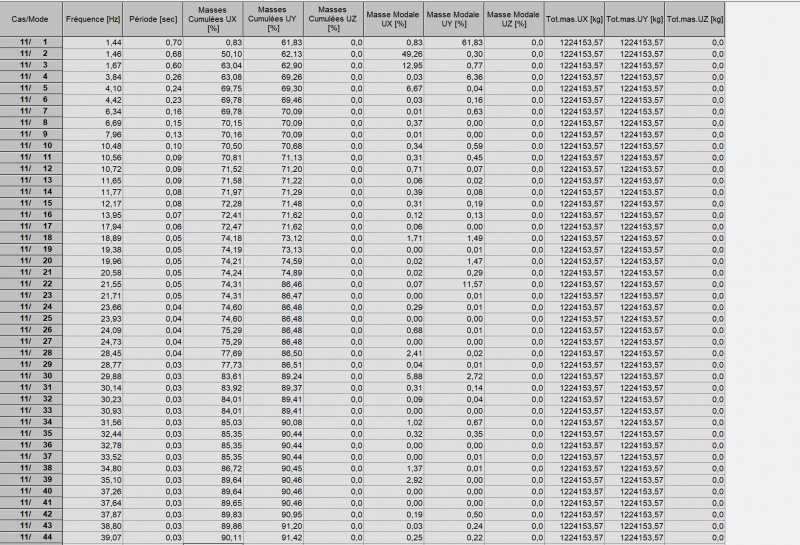Click cumulative UX cell 90,11 in mode 44
The image size is (800, 545).
click(213, 538)
